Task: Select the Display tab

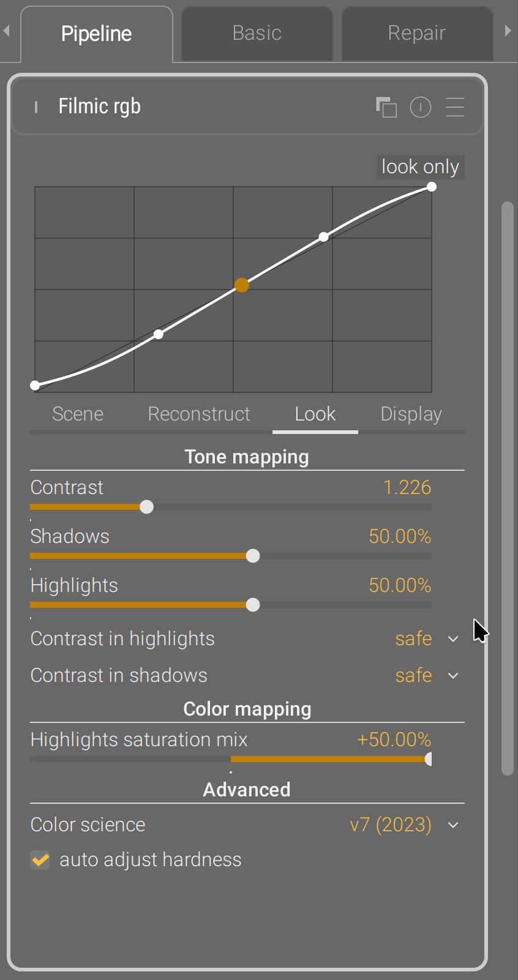Action: (x=411, y=414)
